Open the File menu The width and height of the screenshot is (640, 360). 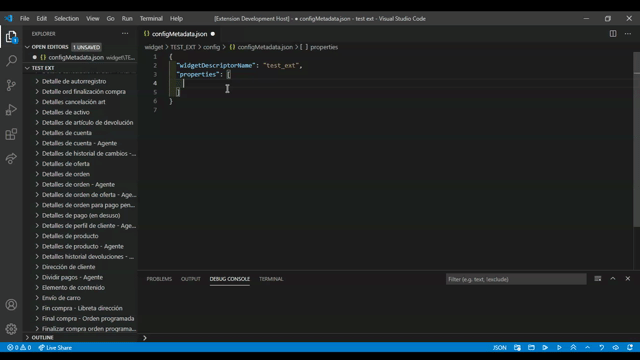(24, 18)
